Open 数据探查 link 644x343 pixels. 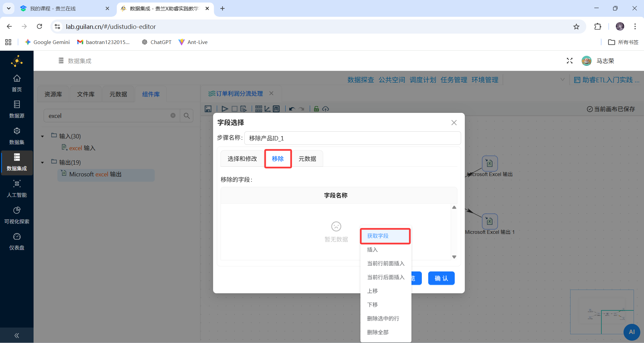[x=361, y=80]
